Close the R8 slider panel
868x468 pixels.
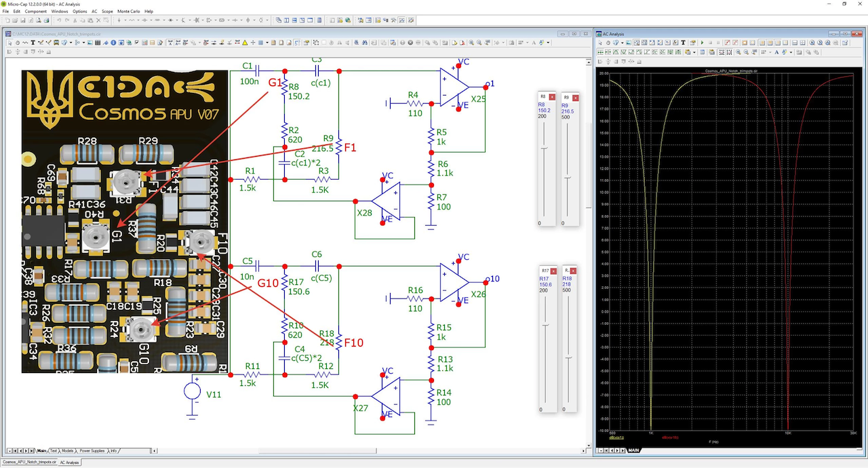[x=552, y=97]
